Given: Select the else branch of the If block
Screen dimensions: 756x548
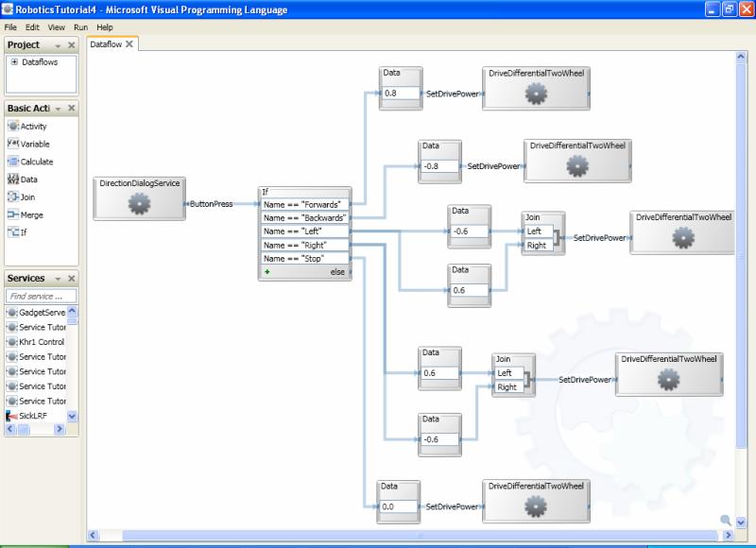Looking at the screenshot, I should point(339,269).
